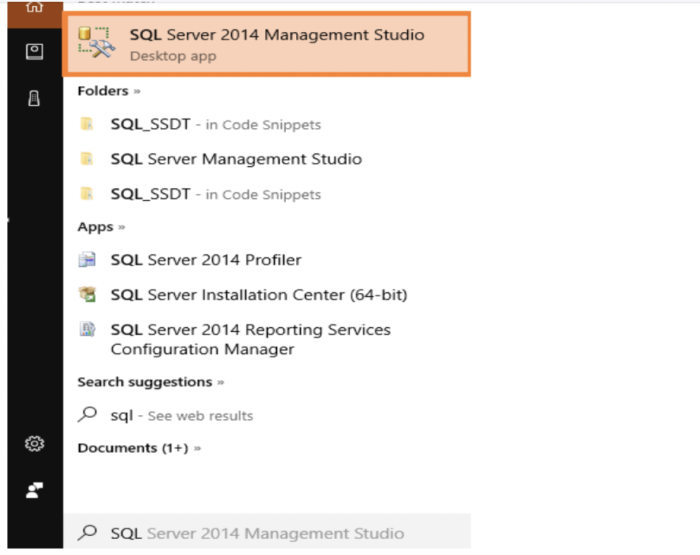Click folder icon beside SQL Server Management Studio
Viewport: 700px width, 555px height.
[x=87, y=159]
